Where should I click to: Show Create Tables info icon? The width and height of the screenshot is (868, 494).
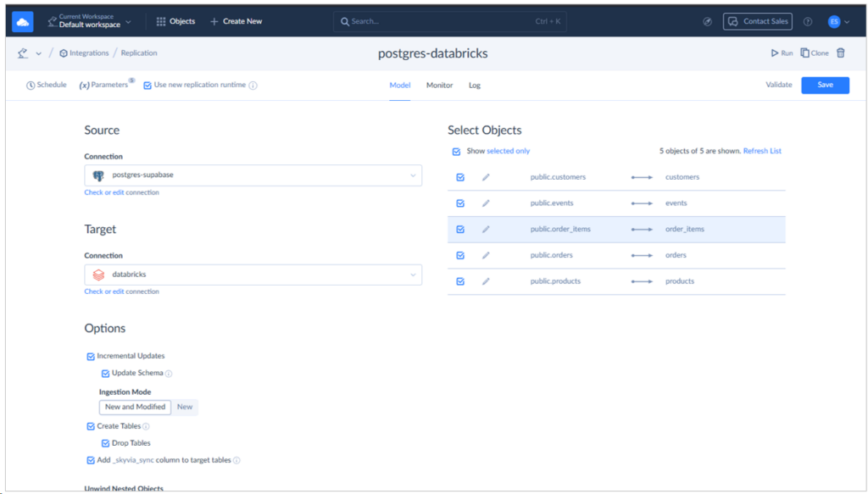[x=146, y=426]
